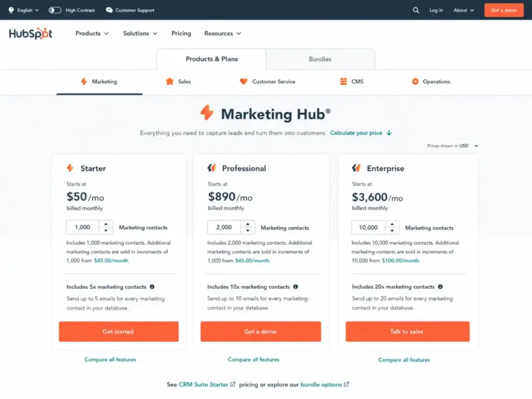Expand the Resources navigation menu
The width and height of the screenshot is (532, 399).
(x=222, y=33)
